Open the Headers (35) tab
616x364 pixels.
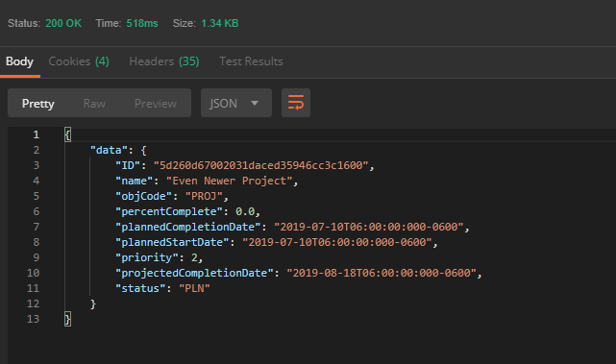[164, 61]
